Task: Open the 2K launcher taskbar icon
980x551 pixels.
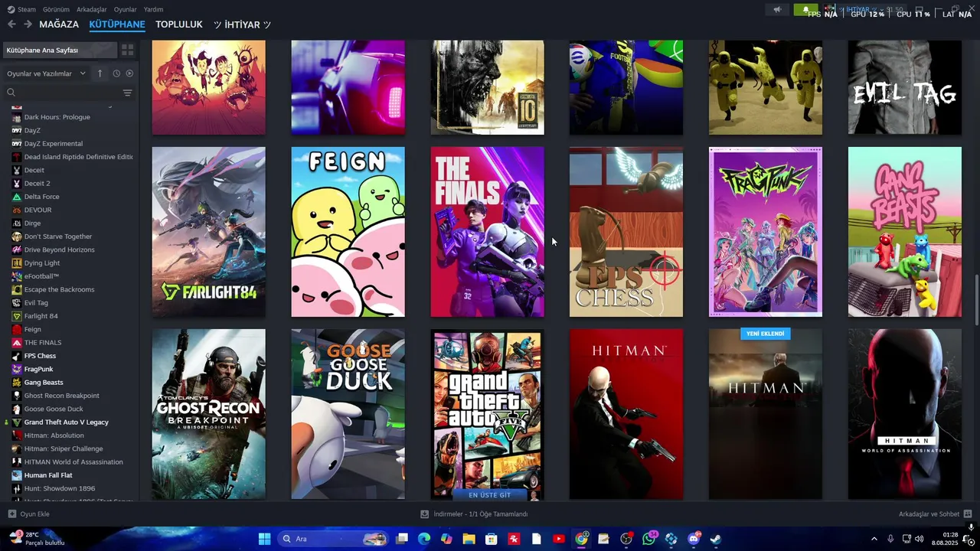Action: (x=514, y=539)
